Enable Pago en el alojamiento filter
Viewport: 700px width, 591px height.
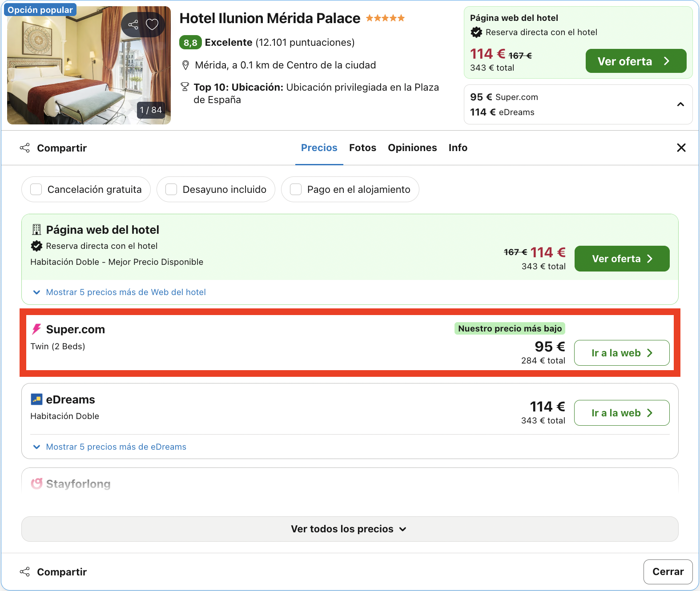tap(296, 189)
